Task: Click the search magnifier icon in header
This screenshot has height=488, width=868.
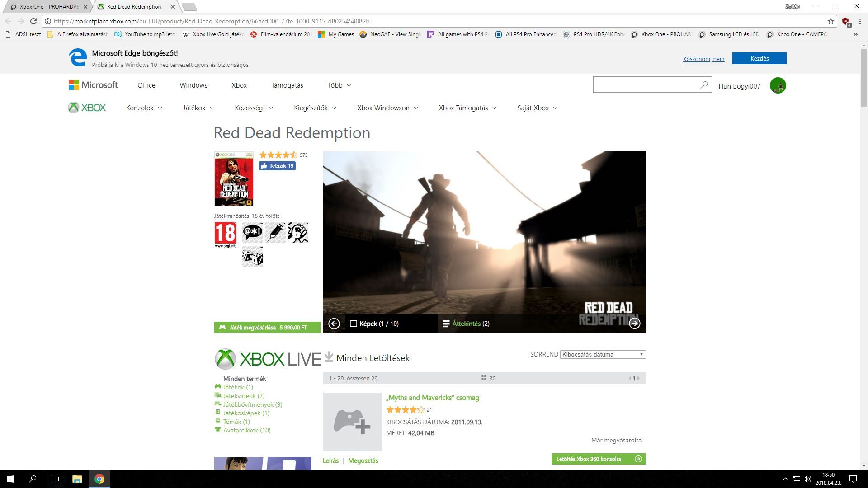Action: tap(704, 85)
